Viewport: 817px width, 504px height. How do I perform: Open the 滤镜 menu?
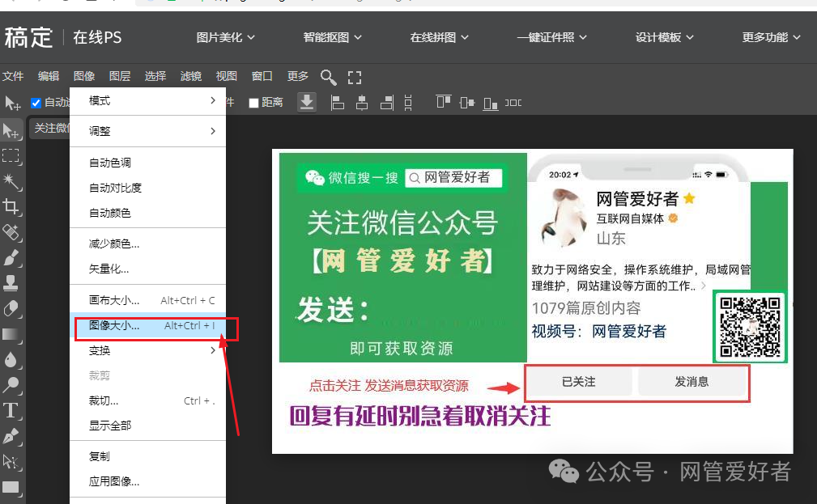191,76
